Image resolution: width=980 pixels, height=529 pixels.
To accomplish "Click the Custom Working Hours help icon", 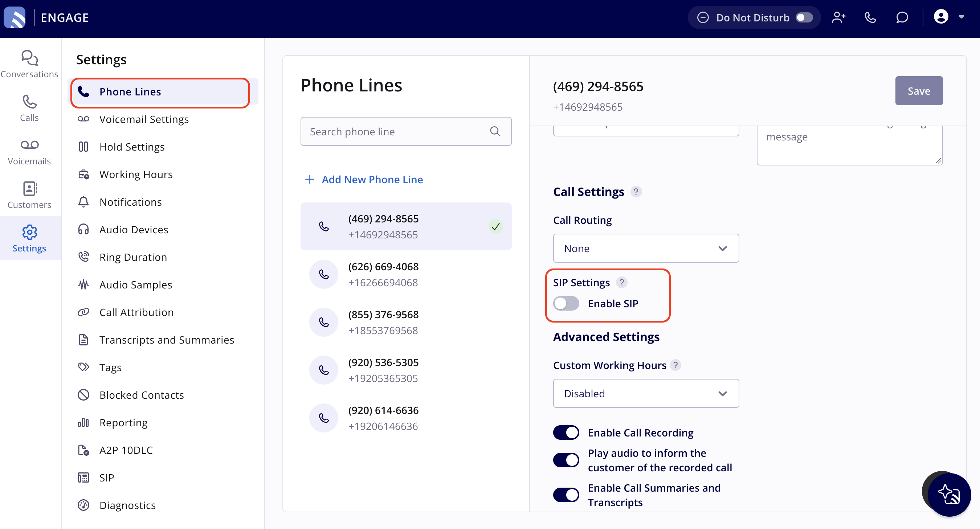I will click(675, 365).
